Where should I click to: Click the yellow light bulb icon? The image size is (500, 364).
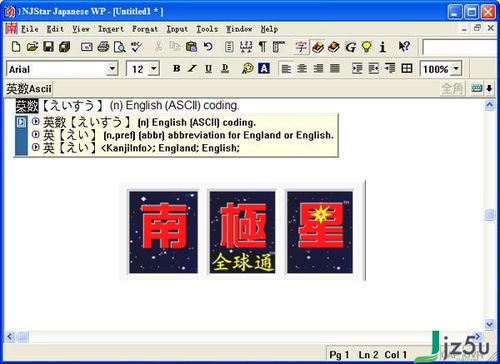[x=367, y=47]
